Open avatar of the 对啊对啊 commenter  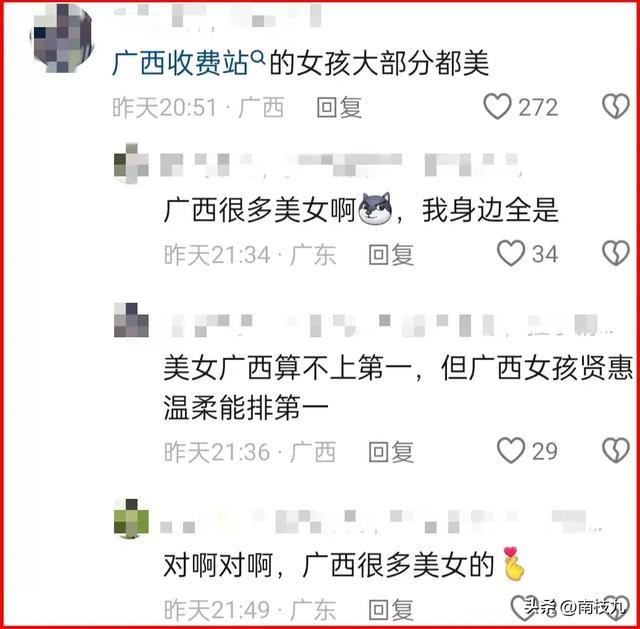(x=131, y=518)
